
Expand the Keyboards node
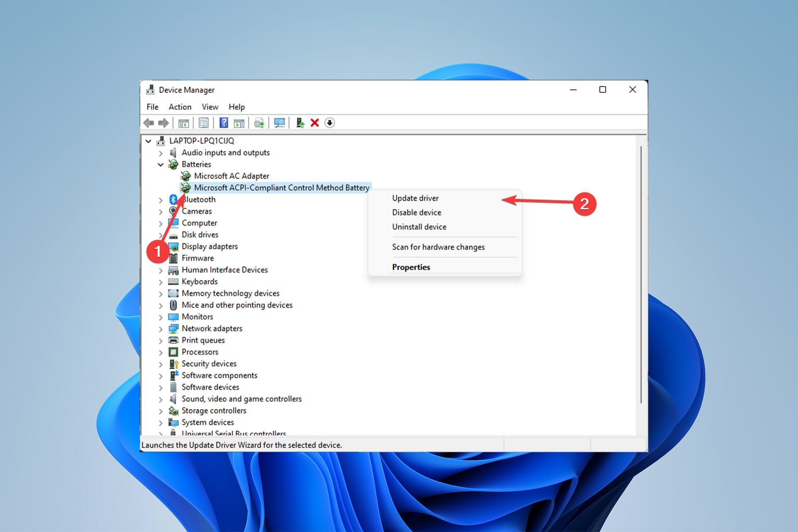pos(161,282)
